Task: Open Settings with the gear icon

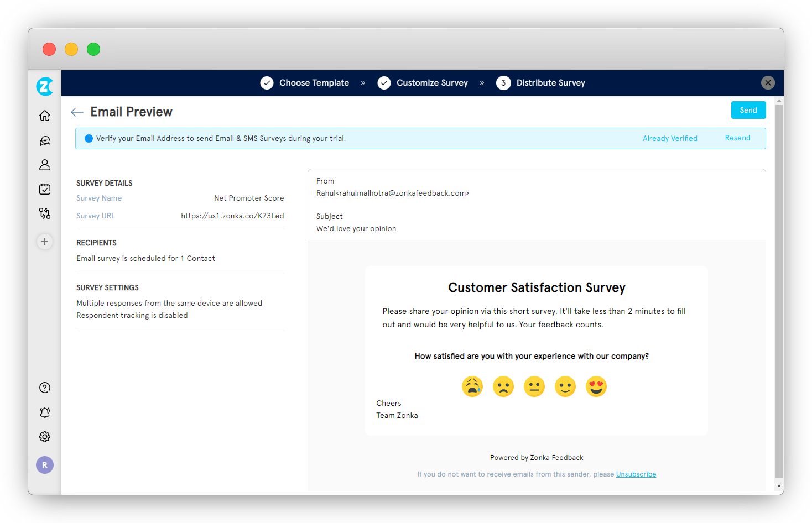Action: click(45, 436)
